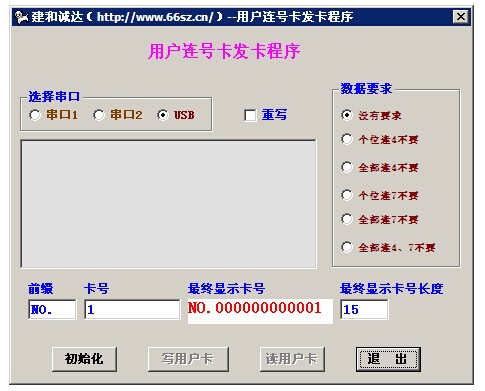Click the 前缀 prefix input field
Screen dimensions: 485x391
[52, 309]
